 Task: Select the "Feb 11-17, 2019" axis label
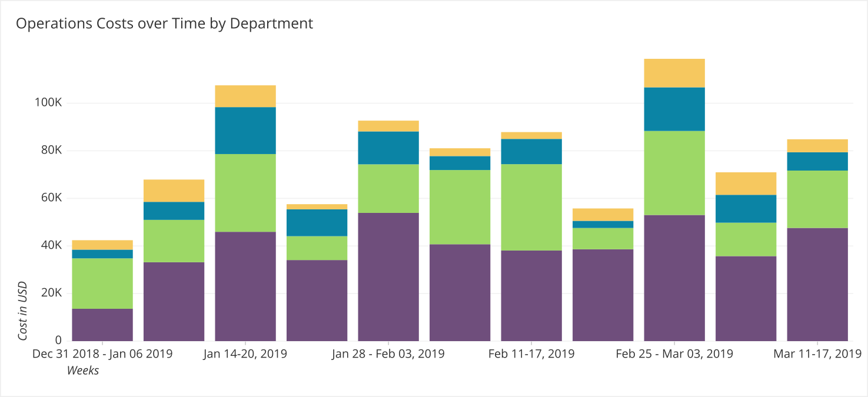coord(531,354)
